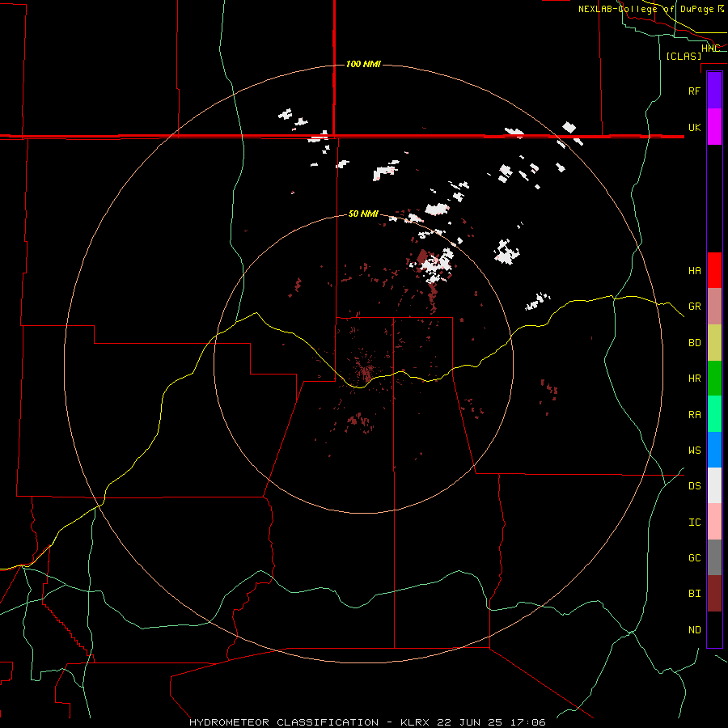Click the IC pink legend swatch
Screen dimensions: 728x728
point(714,522)
